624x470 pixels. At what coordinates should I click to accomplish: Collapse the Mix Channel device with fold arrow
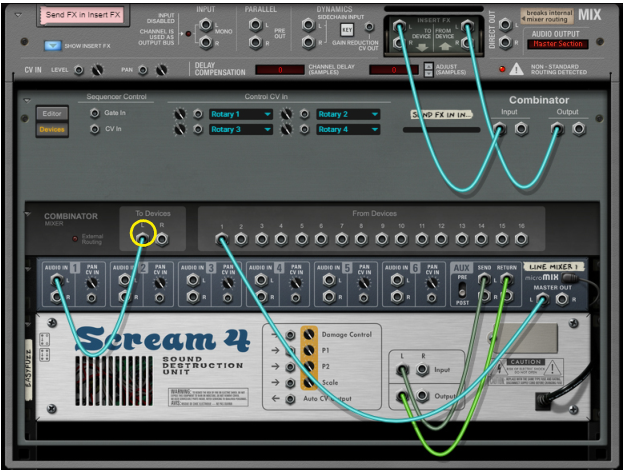tap(18, 15)
